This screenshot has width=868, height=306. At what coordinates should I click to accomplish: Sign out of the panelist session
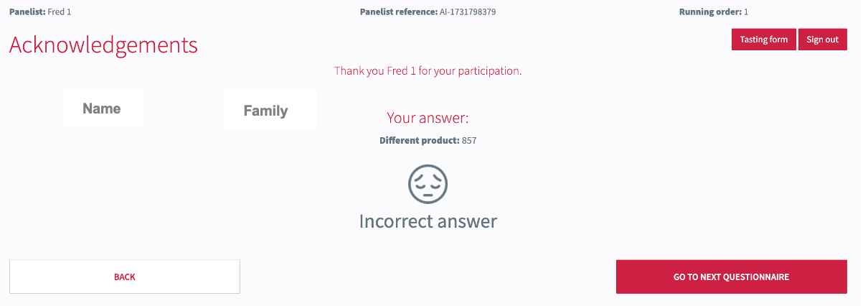(x=822, y=40)
